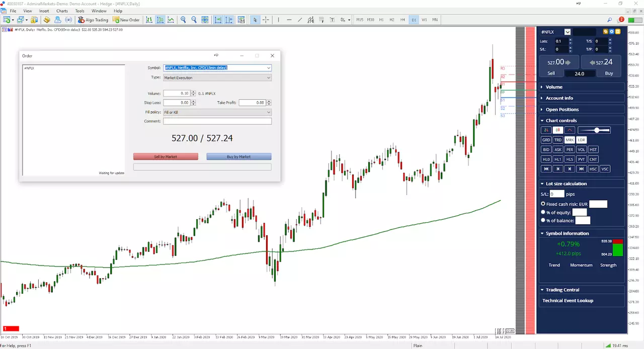Select the crosshair cursor tool

pyautogui.click(x=266, y=20)
